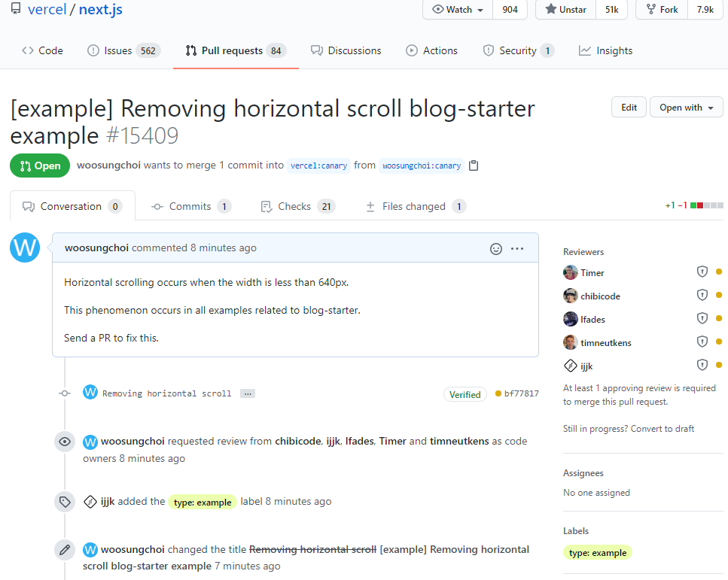
Task: Click the diffstat colored bar
Action: tap(707, 205)
